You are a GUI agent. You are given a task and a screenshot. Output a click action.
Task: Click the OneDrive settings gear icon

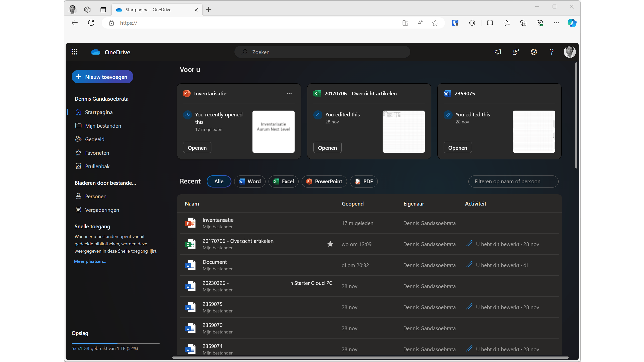tap(534, 52)
